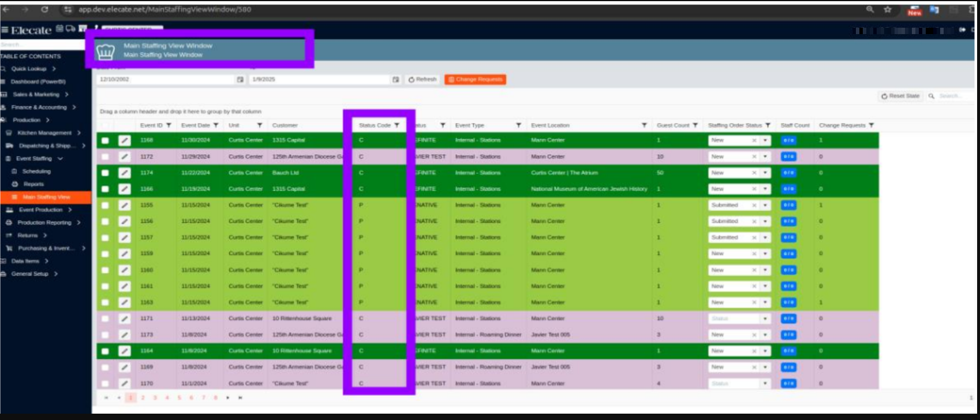
Task: Click the Elecate hamburger menu icon
Action: (x=5, y=30)
